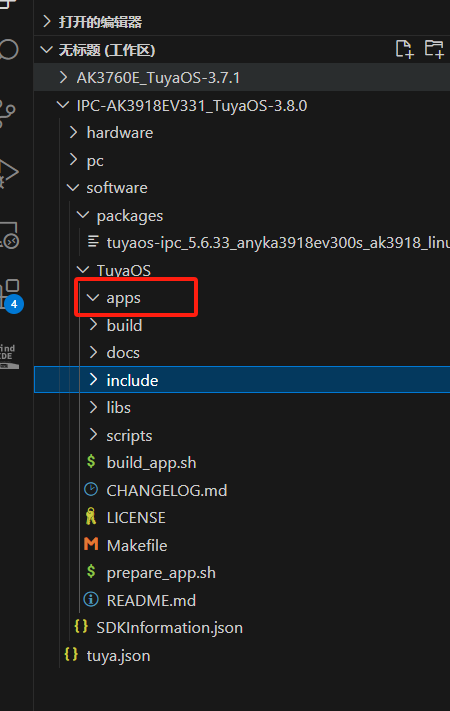Viewport: 450px width, 711px height.
Task: Collapse the software folder
Action: click(242, 188)
